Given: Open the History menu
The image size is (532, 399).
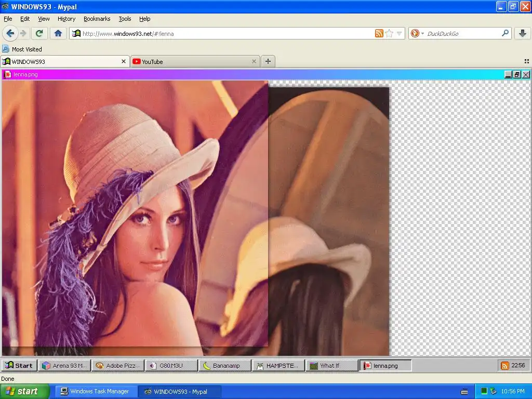Looking at the screenshot, I should point(66,19).
